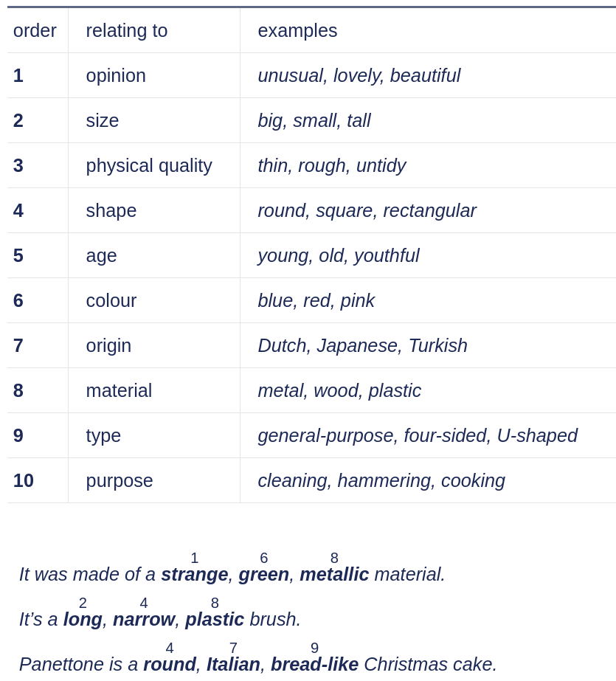Click the 'unusual, lovely, beautiful' examples cell

[x=359, y=75]
